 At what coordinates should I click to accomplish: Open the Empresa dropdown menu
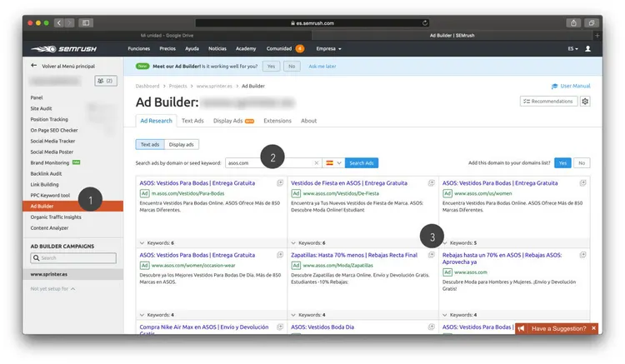329,48
